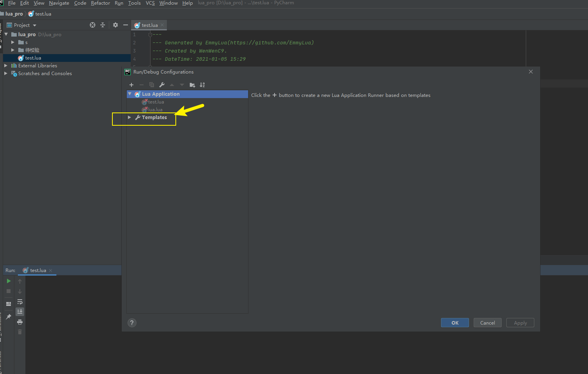Open the Navigate menu

click(x=59, y=3)
